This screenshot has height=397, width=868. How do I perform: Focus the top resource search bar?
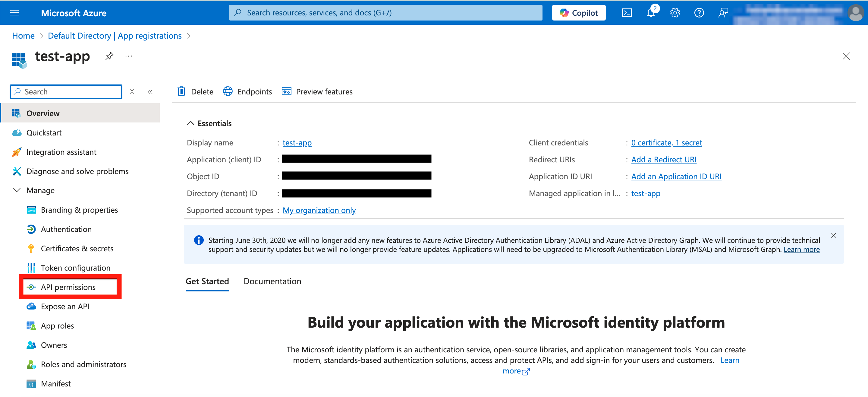click(x=385, y=13)
